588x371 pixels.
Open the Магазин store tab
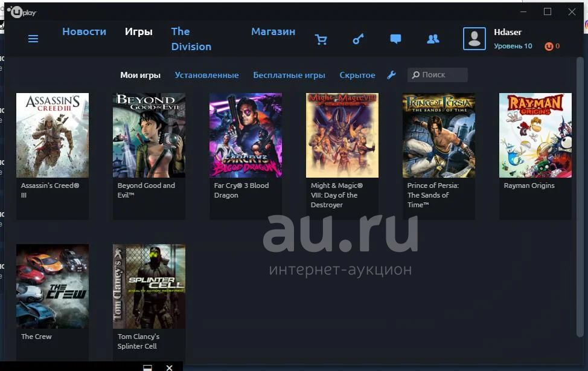(x=273, y=31)
